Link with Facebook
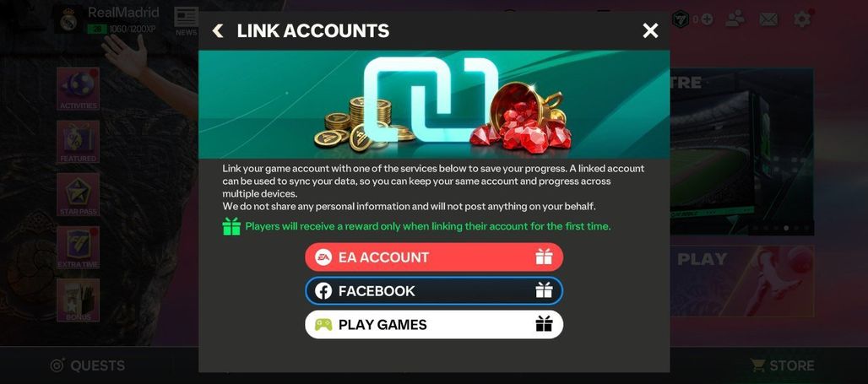Screen dimensions: 868x384 coord(434,291)
